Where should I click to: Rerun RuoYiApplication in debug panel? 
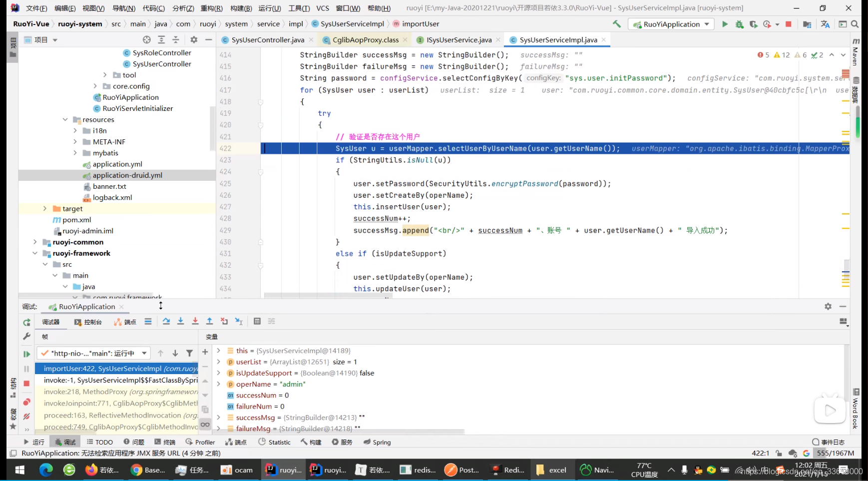pyautogui.click(x=27, y=323)
